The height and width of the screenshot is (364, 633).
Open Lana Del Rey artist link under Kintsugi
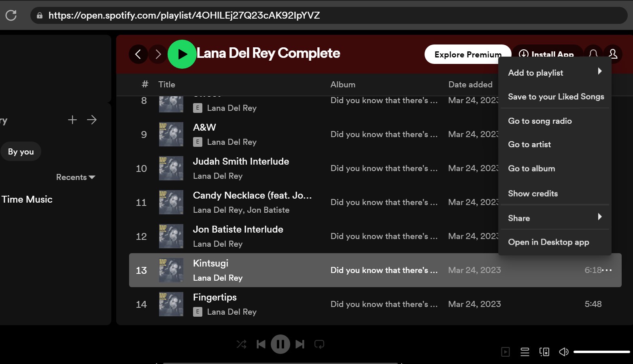[218, 278]
